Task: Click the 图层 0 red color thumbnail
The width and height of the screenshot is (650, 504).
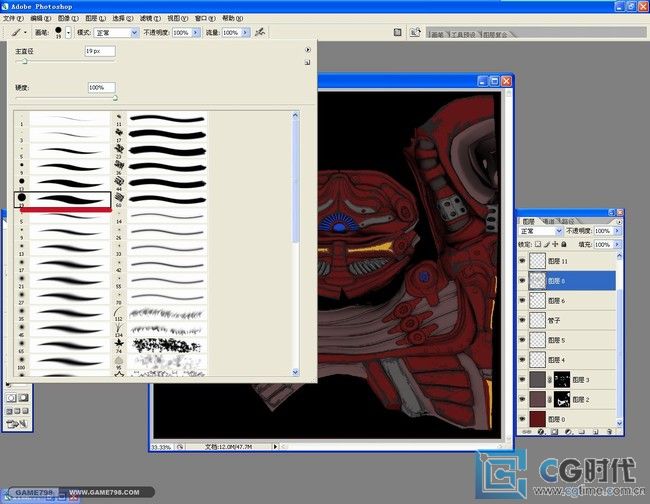Action: (x=537, y=419)
